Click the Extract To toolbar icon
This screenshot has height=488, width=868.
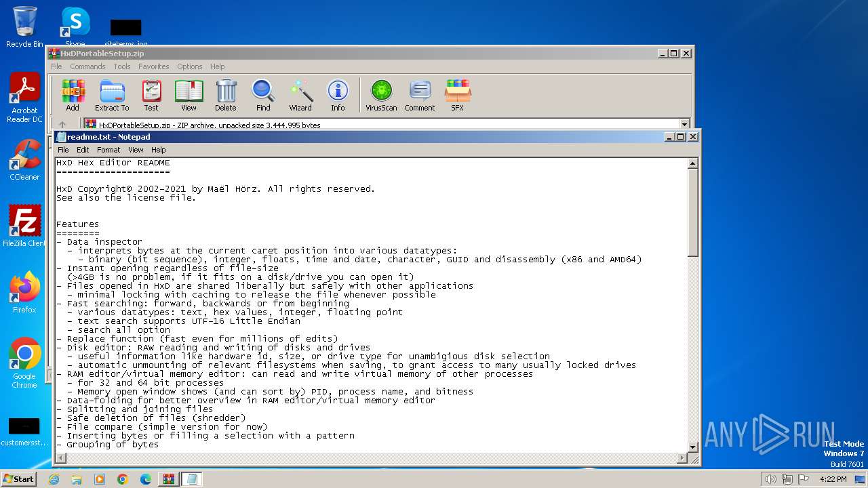(112, 95)
